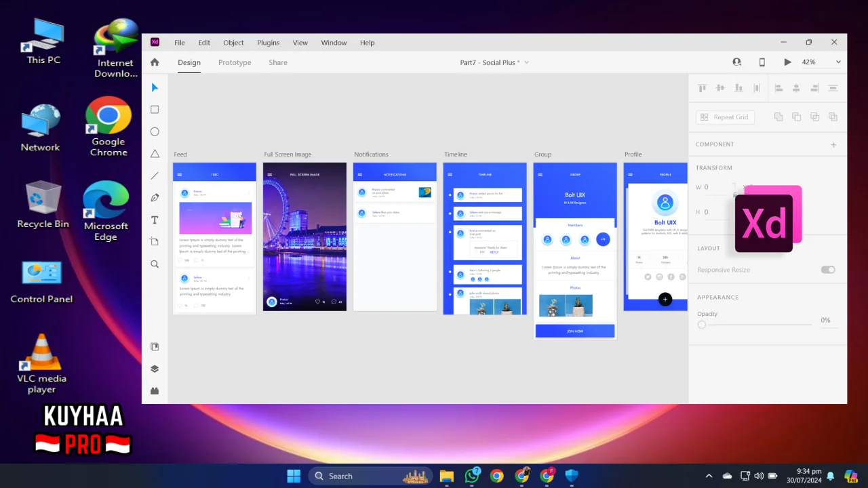868x488 pixels.
Task: Click the width W input field
Action: pyautogui.click(x=719, y=187)
